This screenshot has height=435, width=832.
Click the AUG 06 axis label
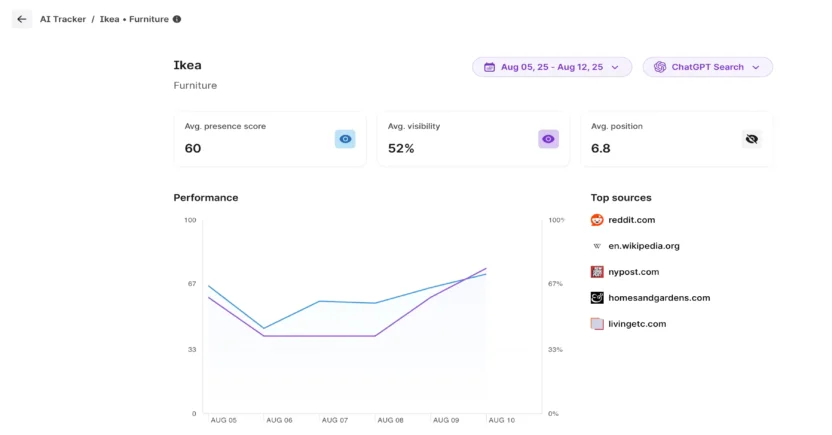(x=279, y=420)
